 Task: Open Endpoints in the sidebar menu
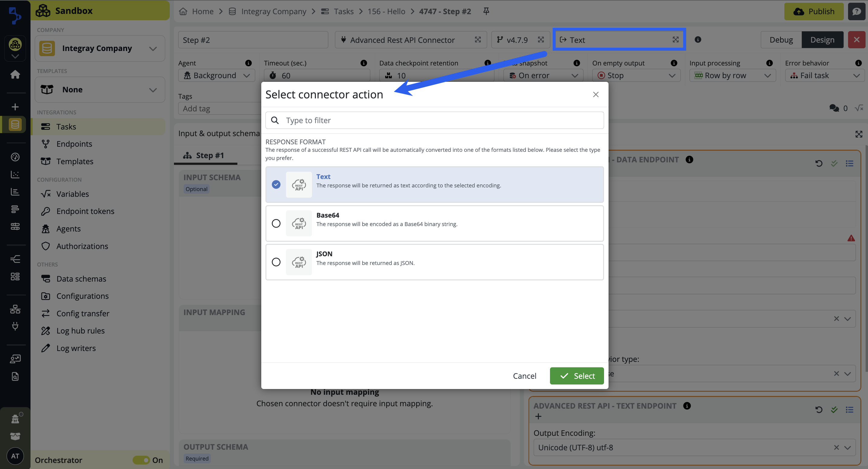coord(74,144)
